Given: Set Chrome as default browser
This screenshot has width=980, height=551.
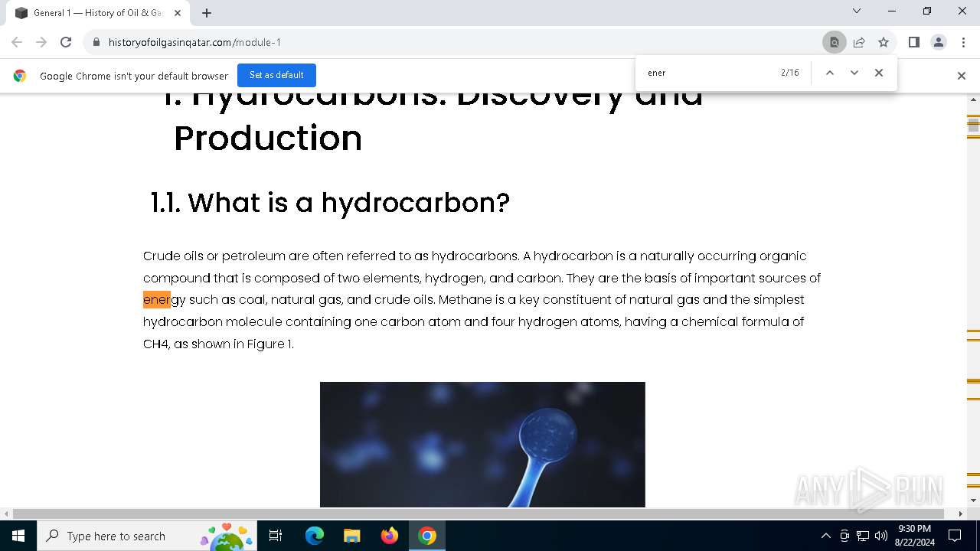Looking at the screenshot, I should click(276, 75).
